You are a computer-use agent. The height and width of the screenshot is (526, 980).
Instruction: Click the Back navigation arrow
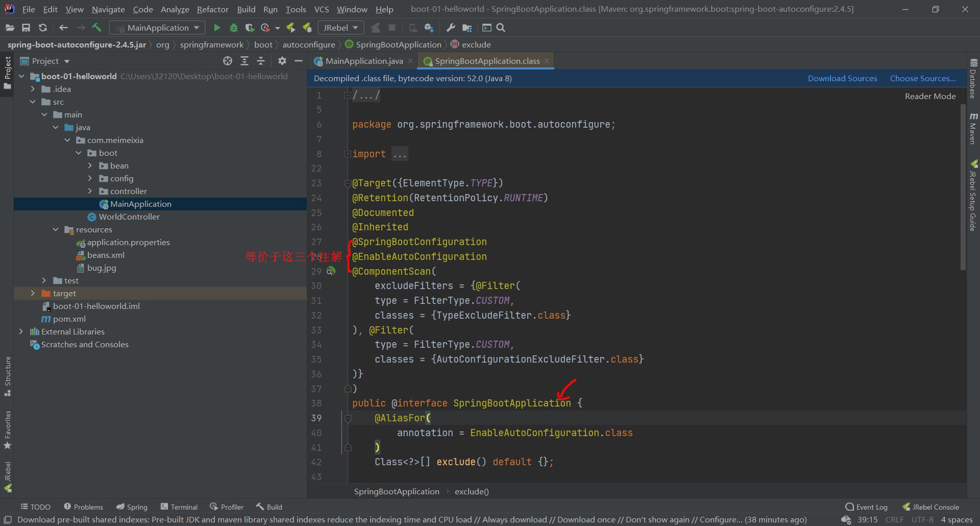pos(63,28)
